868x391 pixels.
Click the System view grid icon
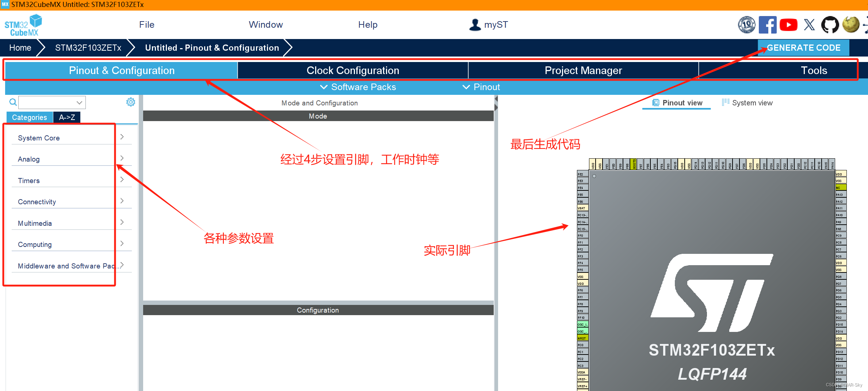(725, 102)
